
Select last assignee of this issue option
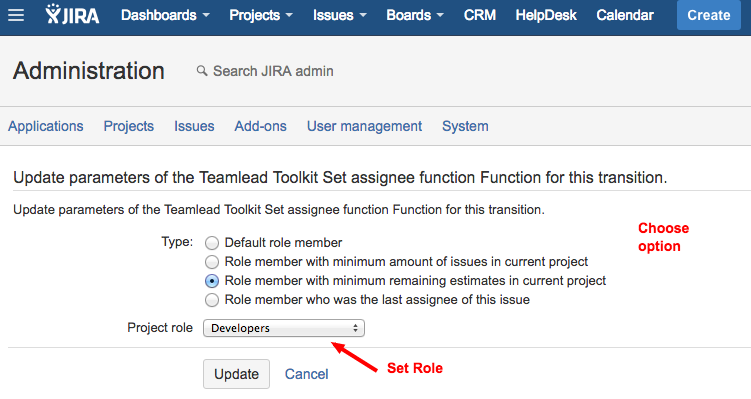click(x=212, y=300)
